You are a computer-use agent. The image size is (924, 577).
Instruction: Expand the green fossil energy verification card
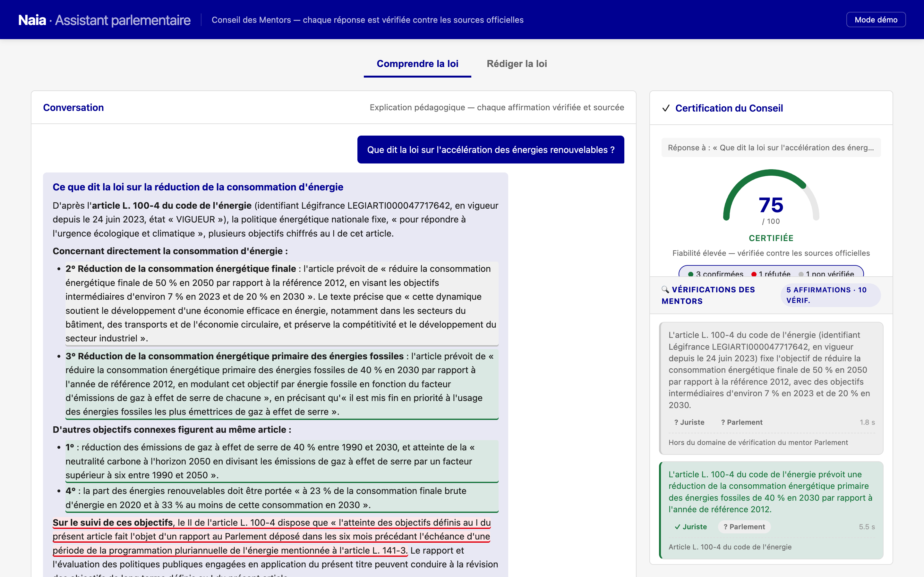tap(771, 510)
